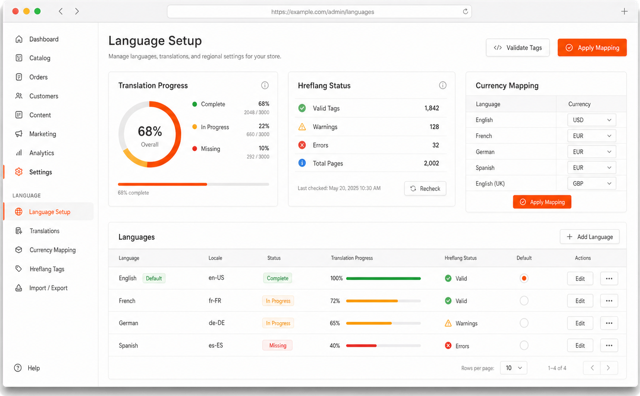
Task: Select English as default language radio
Action: tap(524, 278)
